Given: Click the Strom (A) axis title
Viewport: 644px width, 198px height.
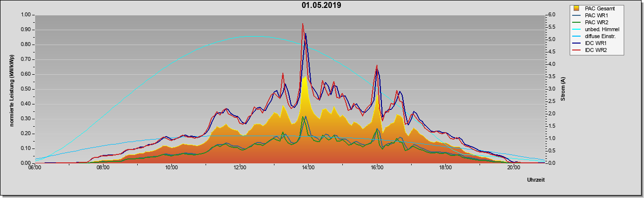Looking at the screenshot, I should 563,89.
